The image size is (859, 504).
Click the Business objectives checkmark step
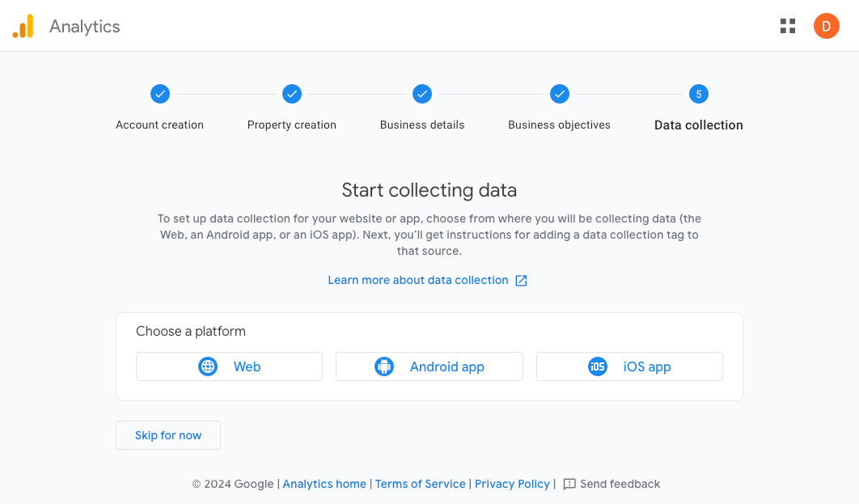click(560, 94)
